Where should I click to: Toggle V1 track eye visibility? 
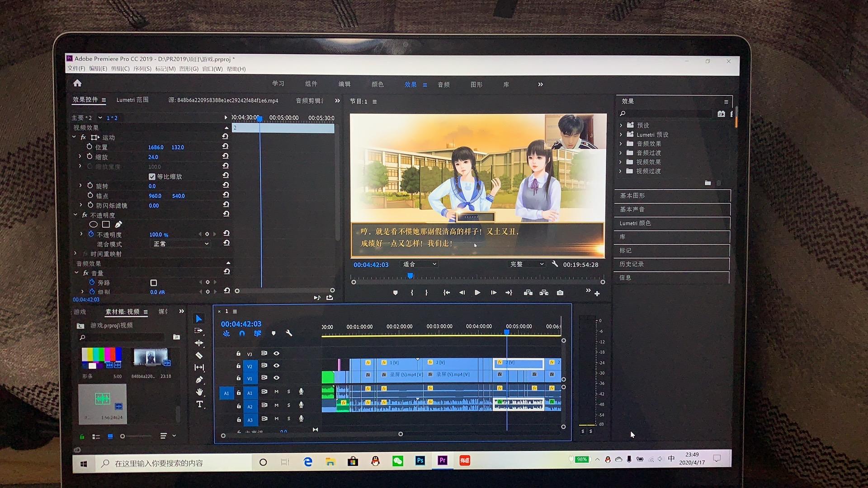click(x=277, y=378)
